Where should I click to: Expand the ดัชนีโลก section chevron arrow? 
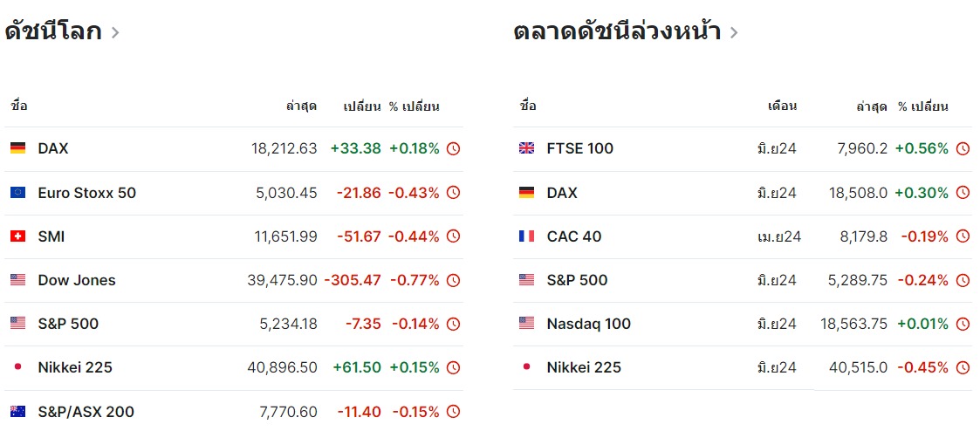[115, 33]
